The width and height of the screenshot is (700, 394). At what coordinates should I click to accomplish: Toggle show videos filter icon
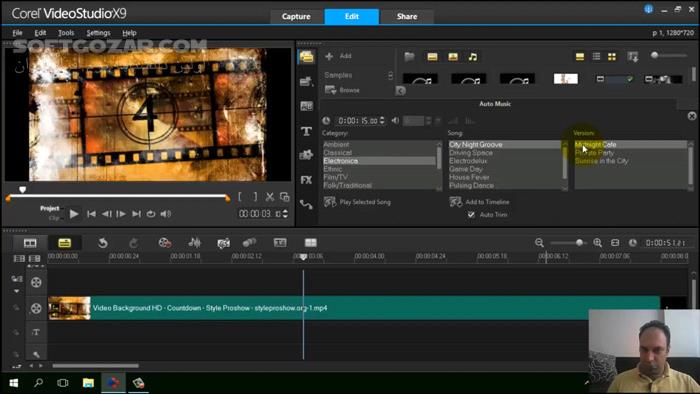[432, 57]
